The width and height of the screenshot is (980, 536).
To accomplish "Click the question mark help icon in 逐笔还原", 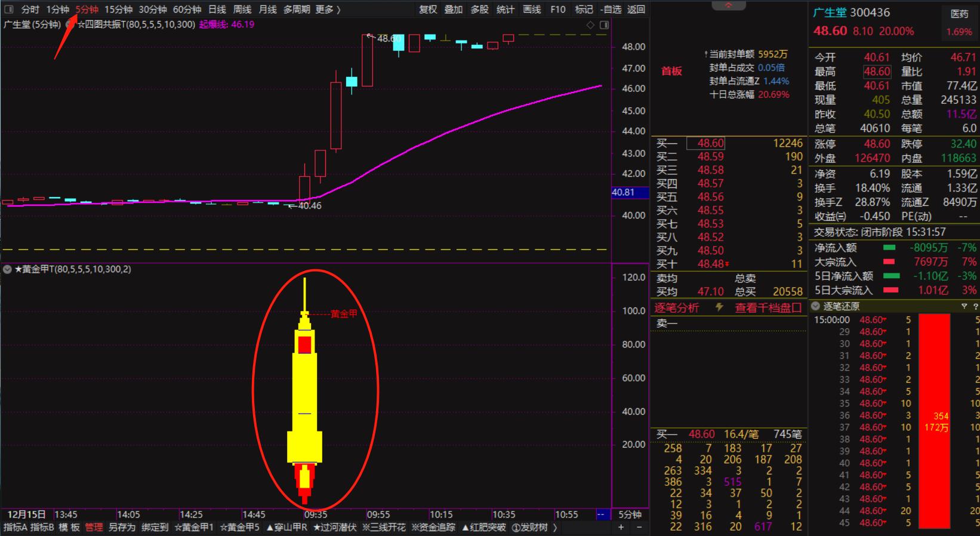I will click(x=975, y=306).
